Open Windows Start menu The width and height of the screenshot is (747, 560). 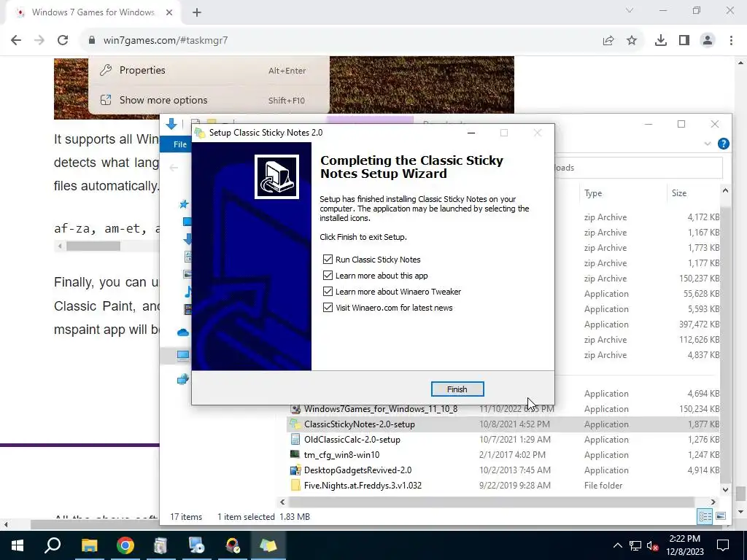pyautogui.click(x=17, y=545)
